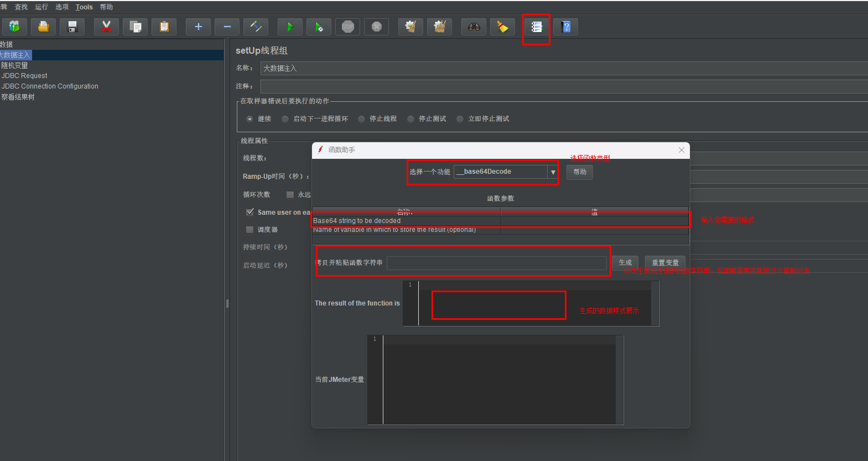Image resolution: width=868 pixels, height=461 pixels.
Task: Select 随机变量 tree node
Action: pyautogui.click(x=14, y=65)
